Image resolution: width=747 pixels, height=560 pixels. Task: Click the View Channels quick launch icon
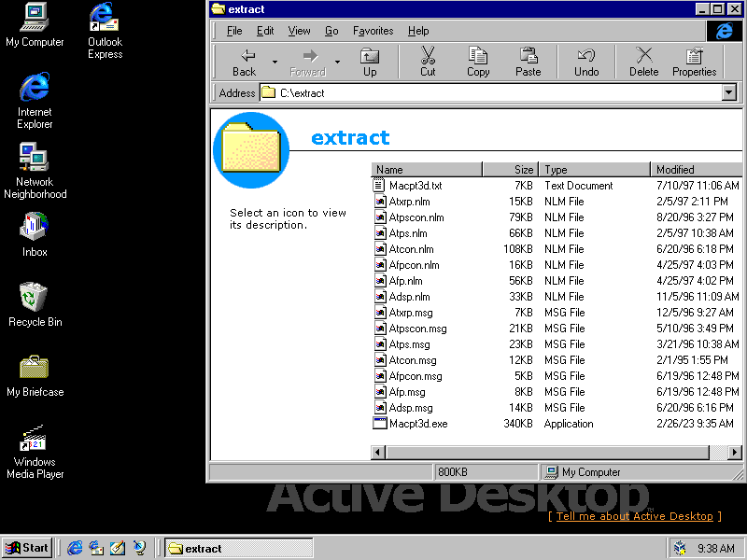[x=139, y=548]
